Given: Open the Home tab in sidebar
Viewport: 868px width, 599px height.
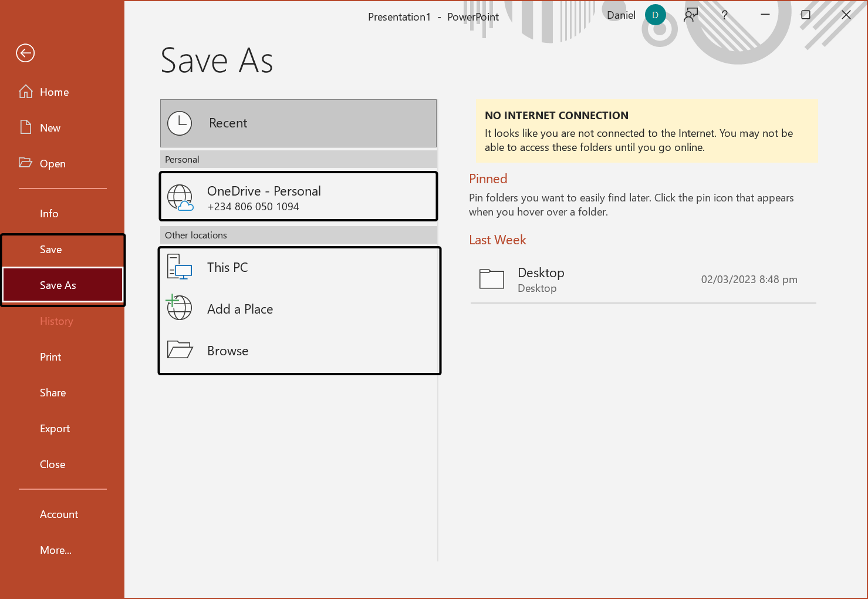Looking at the screenshot, I should click(x=54, y=92).
